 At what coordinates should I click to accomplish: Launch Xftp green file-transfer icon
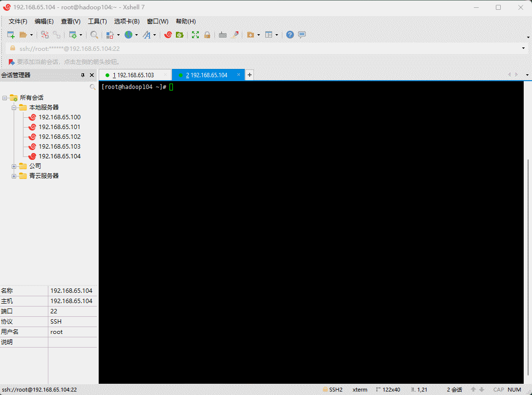point(180,35)
